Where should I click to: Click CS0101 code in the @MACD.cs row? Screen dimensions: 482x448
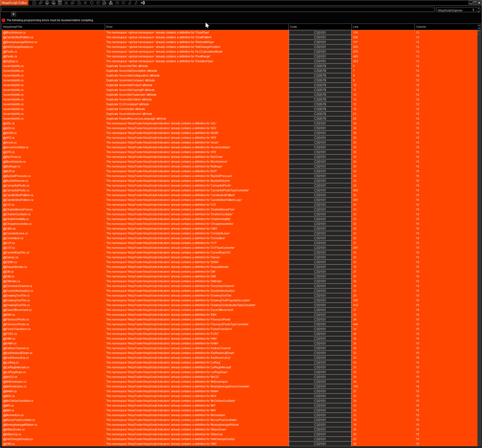pos(320,377)
